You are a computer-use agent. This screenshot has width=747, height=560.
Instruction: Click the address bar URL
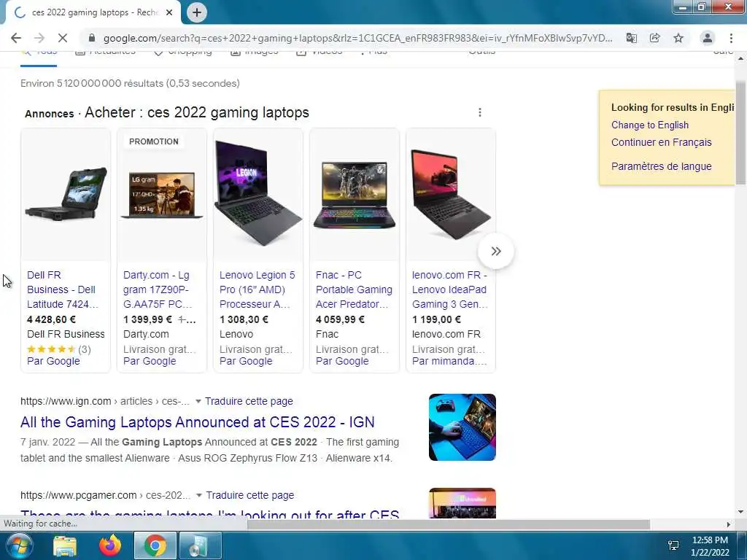pyautogui.click(x=357, y=38)
